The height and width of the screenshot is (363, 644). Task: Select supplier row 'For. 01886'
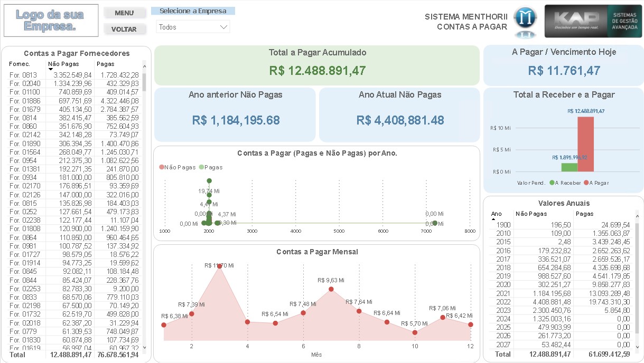click(74, 101)
